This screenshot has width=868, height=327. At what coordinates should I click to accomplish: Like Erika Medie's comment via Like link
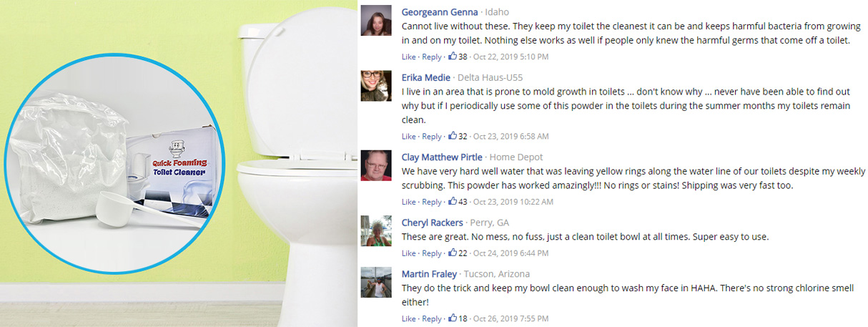pyautogui.click(x=408, y=136)
